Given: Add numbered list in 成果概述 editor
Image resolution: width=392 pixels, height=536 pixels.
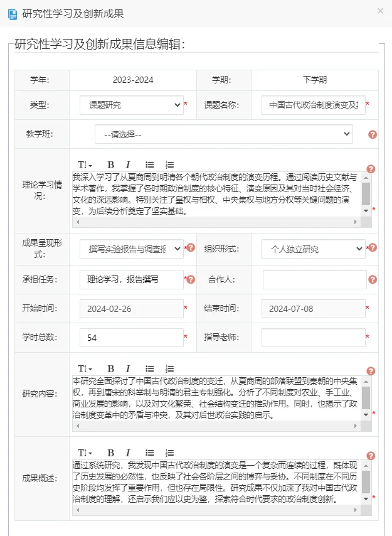Looking at the screenshot, I should tap(170, 453).
